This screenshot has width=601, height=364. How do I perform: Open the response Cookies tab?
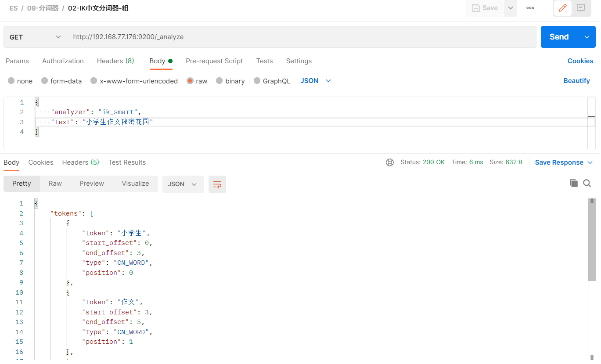41,162
